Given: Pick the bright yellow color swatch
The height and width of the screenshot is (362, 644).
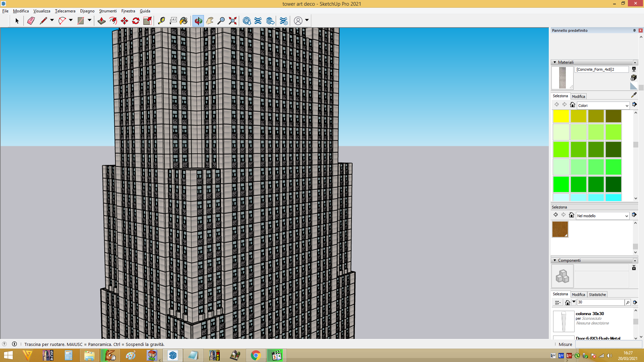Looking at the screenshot, I should 561,116.
